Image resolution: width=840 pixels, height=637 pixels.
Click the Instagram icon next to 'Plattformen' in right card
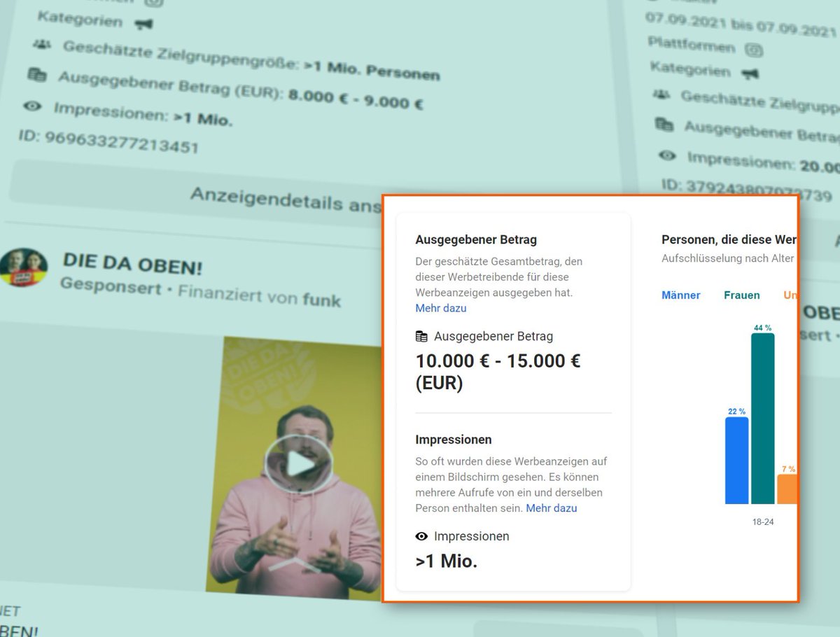click(754, 50)
